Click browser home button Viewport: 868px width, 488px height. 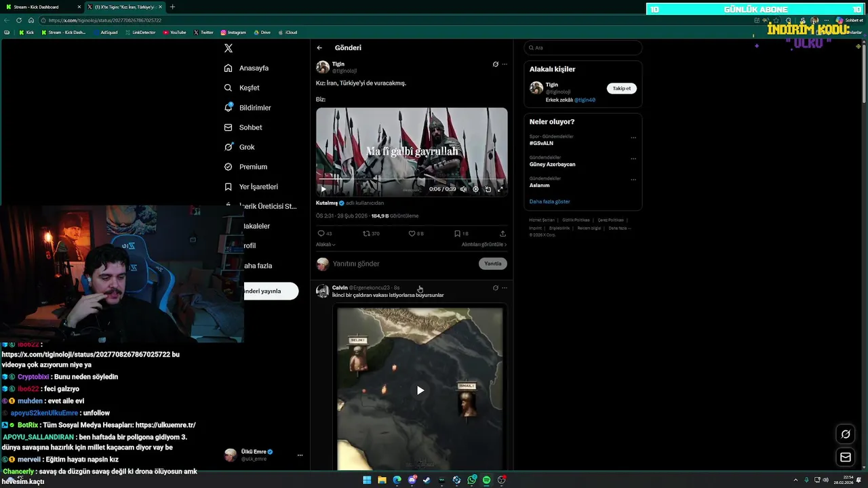pos(31,20)
